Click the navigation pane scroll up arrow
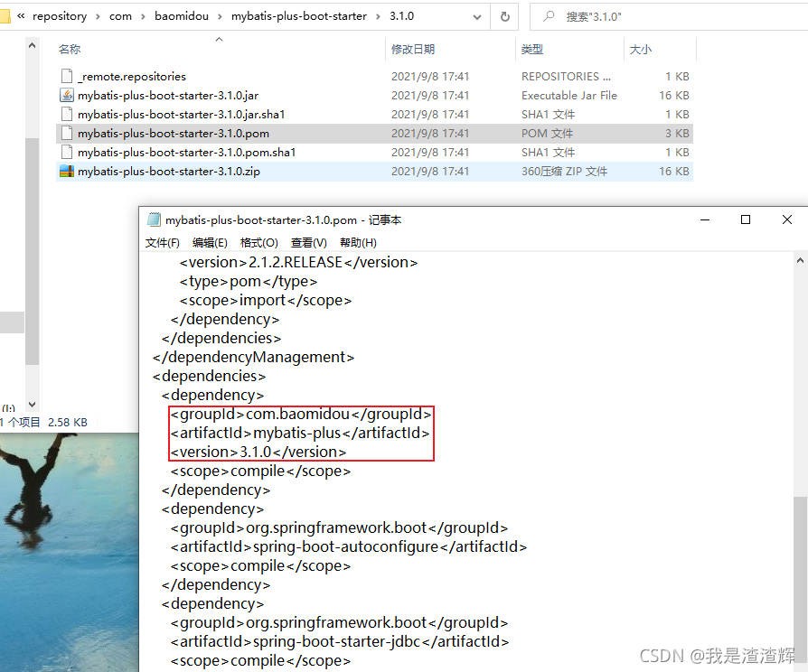Image resolution: width=808 pixels, height=672 pixels. tap(32, 46)
